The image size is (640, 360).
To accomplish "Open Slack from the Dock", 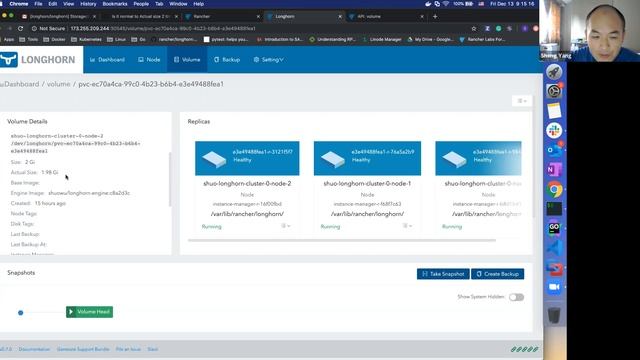I will tap(554, 131).
